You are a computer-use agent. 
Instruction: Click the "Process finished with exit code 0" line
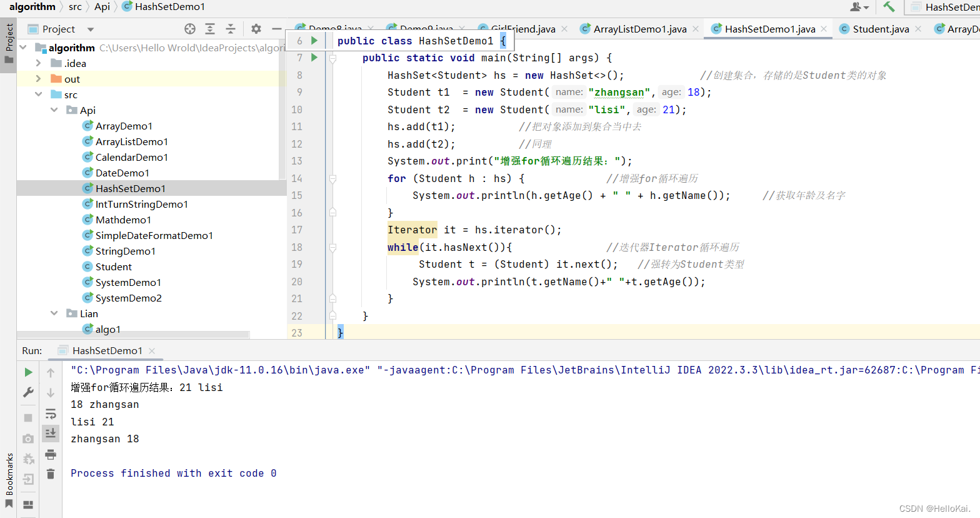pyautogui.click(x=174, y=473)
